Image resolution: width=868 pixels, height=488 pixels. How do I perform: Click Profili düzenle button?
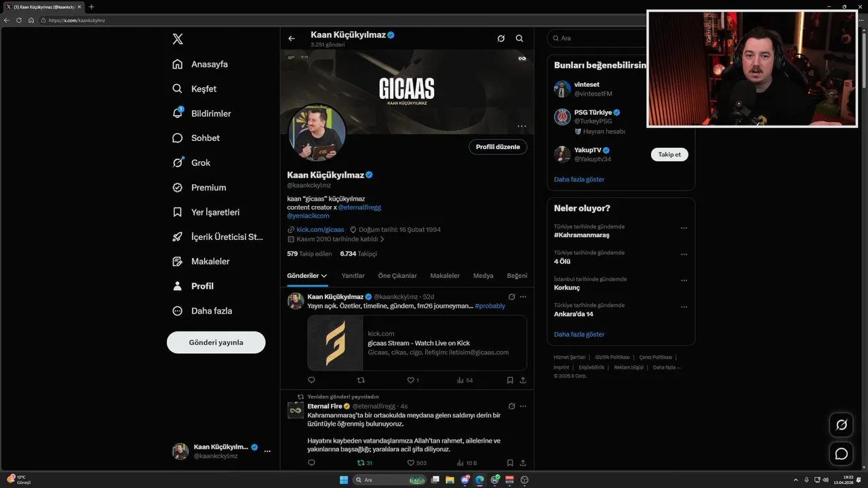(498, 147)
